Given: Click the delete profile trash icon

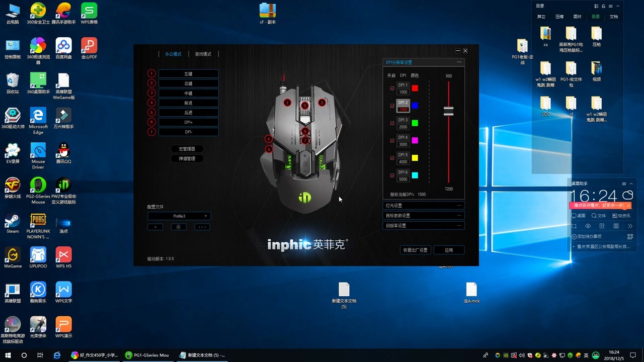Looking at the screenshot, I should [x=179, y=227].
